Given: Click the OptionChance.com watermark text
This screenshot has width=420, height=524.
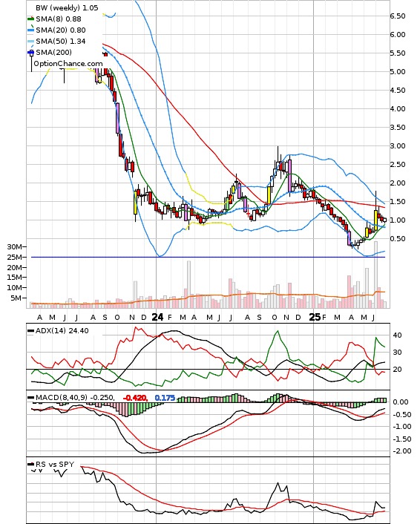Looking at the screenshot, I should click(x=68, y=64).
